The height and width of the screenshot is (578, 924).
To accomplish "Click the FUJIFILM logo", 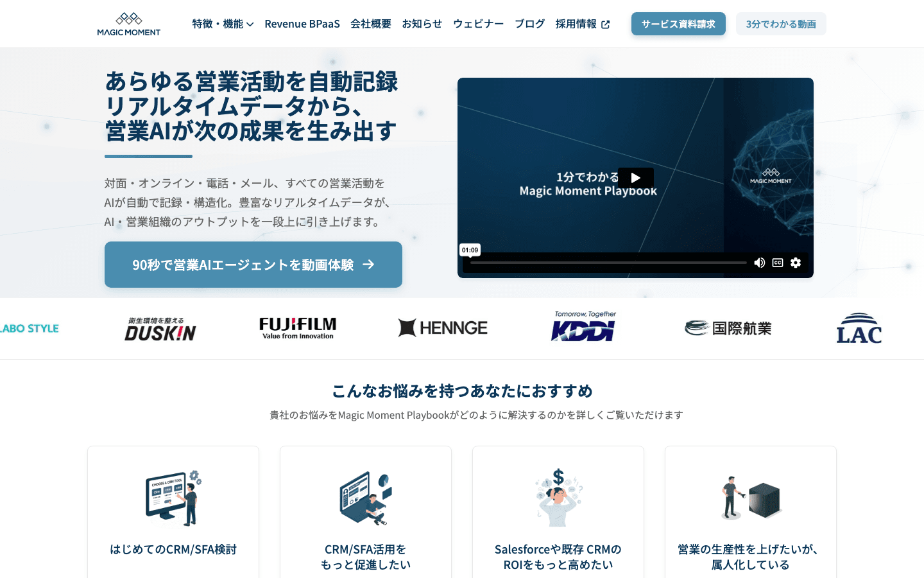I will (298, 328).
